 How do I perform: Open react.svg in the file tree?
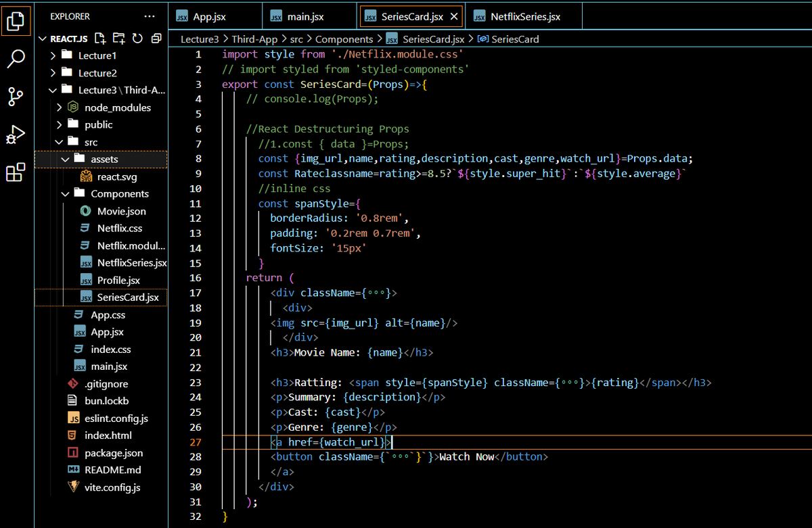(118, 176)
